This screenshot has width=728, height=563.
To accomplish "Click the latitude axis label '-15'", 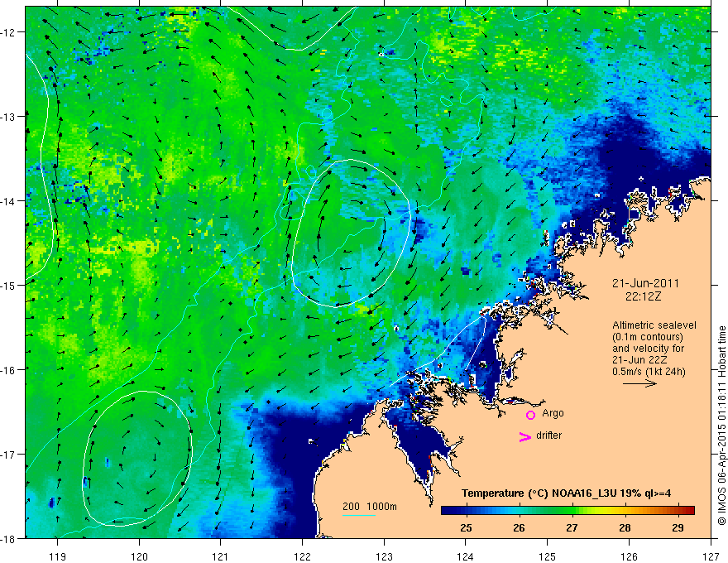I will [9, 286].
